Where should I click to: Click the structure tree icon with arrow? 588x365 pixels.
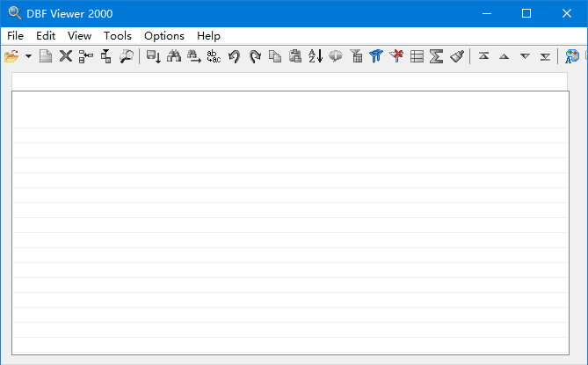[x=86, y=56]
